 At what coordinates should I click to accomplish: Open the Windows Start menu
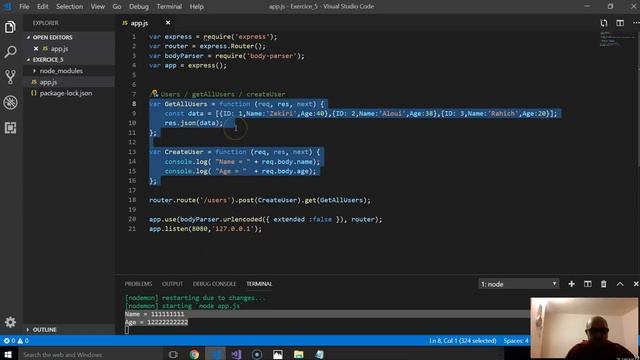point(8,354)
